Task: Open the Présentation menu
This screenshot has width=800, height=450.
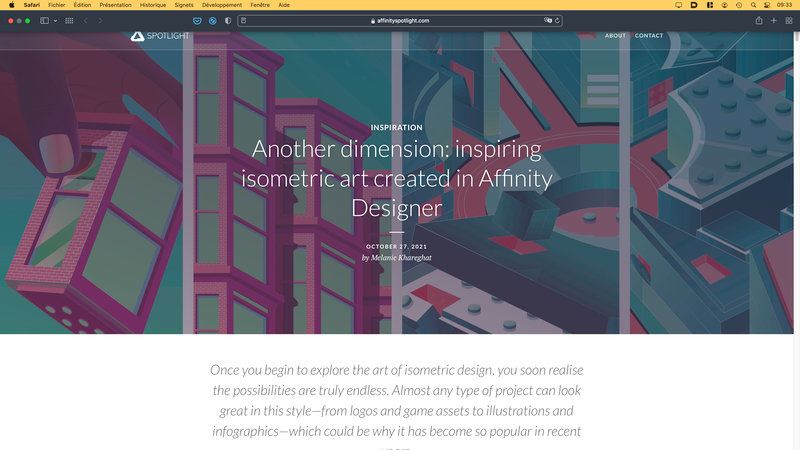Action: tap(115, 5)
